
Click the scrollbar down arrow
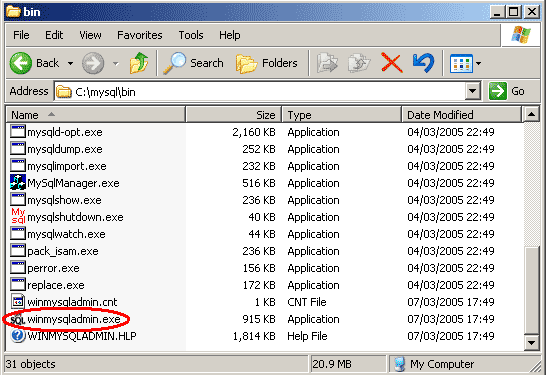(x=532, y=343)
